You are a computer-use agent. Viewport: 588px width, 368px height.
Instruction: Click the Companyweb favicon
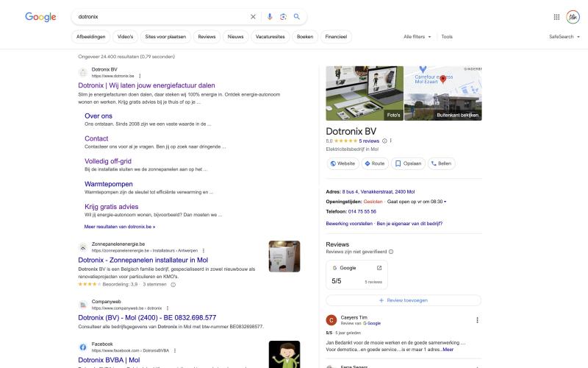(83, 305)
